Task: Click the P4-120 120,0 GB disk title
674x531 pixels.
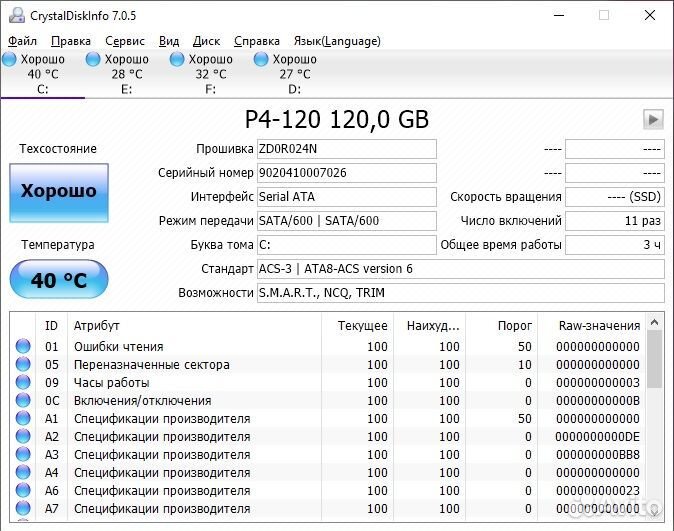Action: (x=337, y=119)
